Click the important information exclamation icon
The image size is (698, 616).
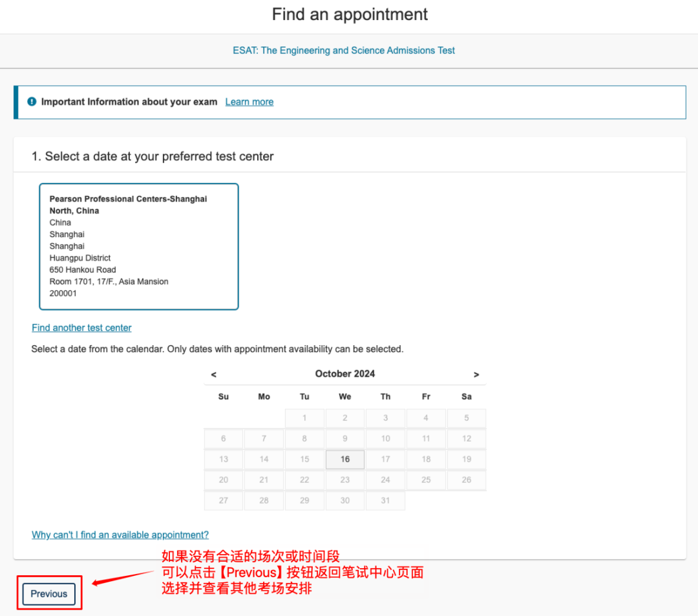click(32, 101)
